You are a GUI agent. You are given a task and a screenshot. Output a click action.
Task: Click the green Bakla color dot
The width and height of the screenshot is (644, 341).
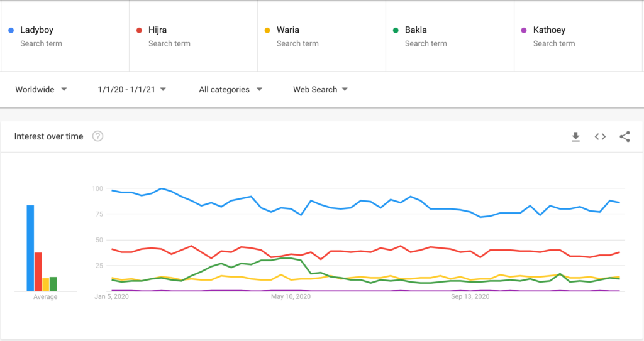click(x=396, y=30)
